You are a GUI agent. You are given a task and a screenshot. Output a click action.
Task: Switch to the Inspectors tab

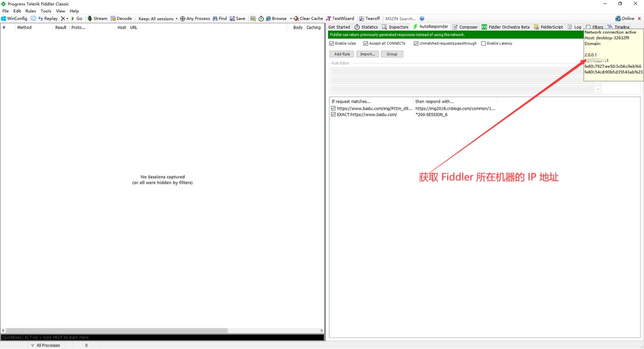coord(395,27)
